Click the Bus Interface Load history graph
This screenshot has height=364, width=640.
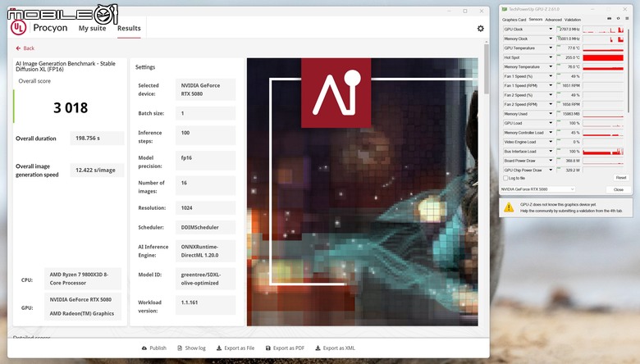pyautogui.click(x=603, y=151)
